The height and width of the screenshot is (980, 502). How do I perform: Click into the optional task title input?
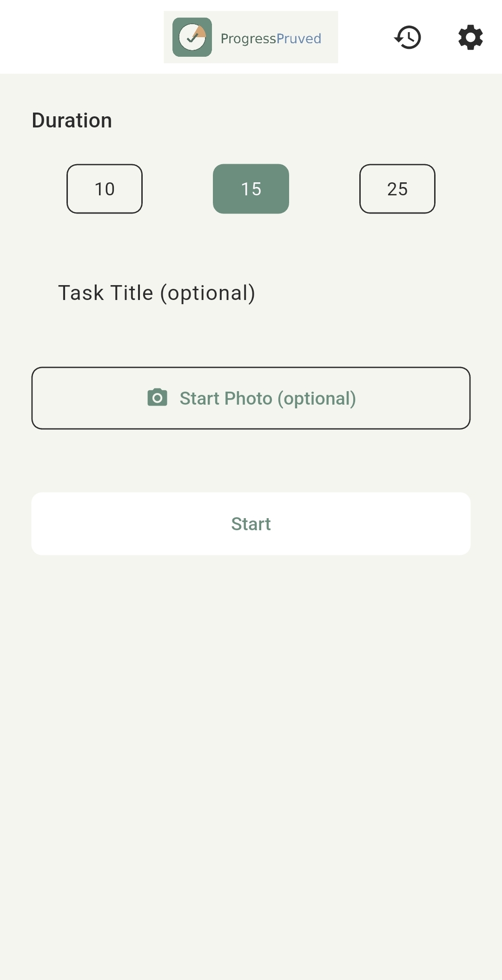click(x=251, y=293)
